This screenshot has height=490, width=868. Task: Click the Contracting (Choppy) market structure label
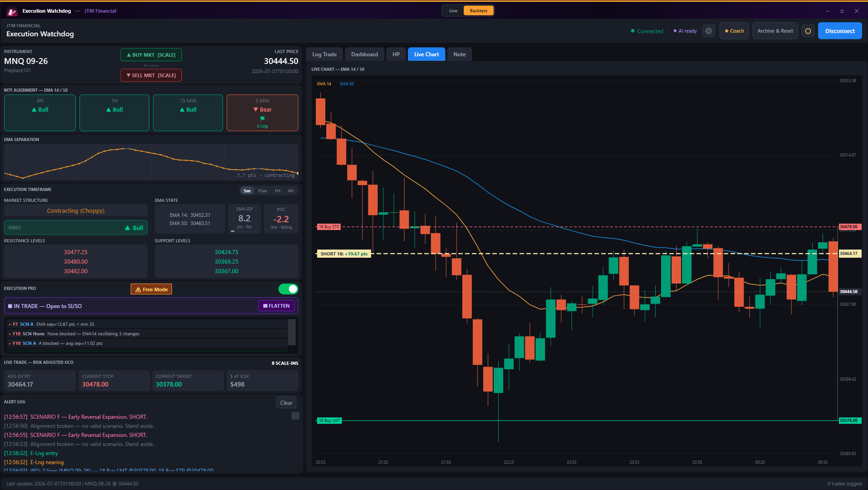point(76,211)
